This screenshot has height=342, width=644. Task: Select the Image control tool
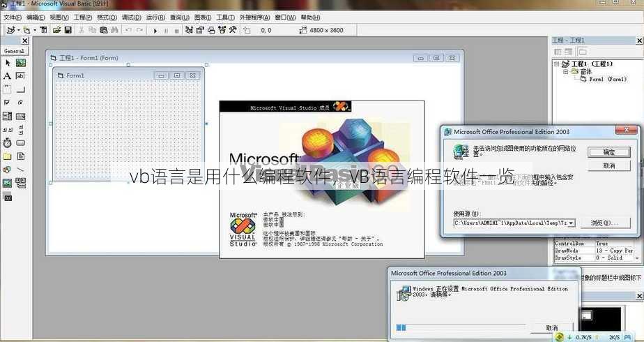click(8, 183)
